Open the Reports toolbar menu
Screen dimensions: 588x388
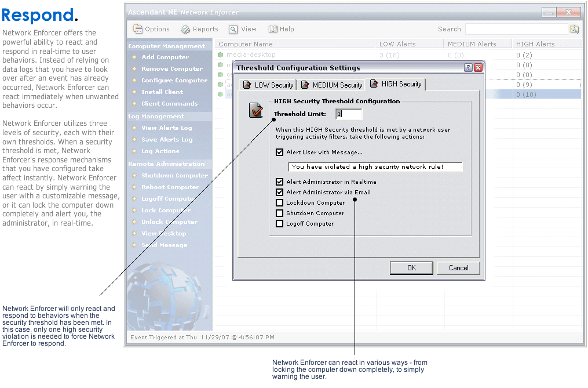(x=199, y=29)
